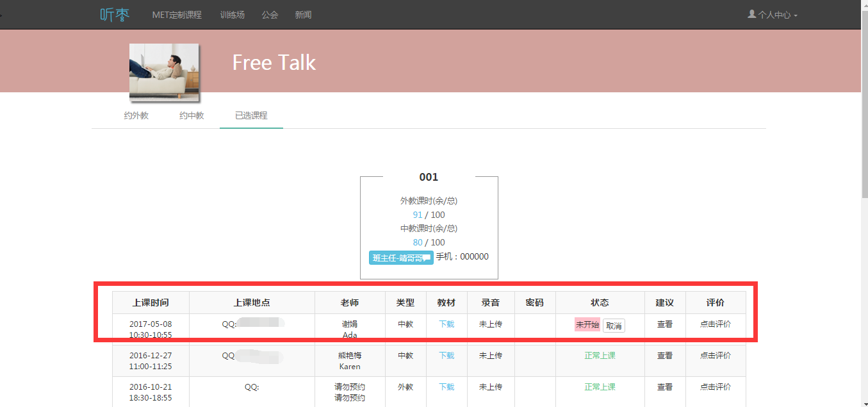Click 点击评价 for Karen's class
This screenshot has width=868, height=407.
click(x=715, y=356)
